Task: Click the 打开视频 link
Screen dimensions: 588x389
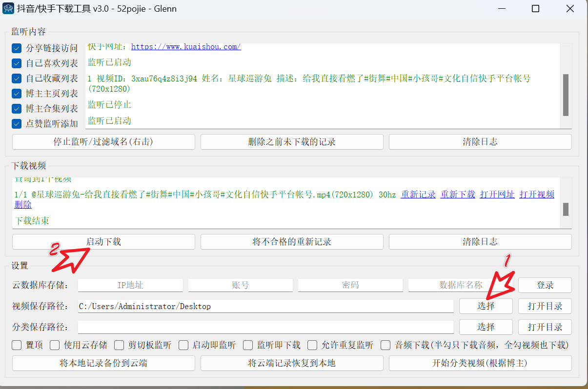Action: point(536,194)
